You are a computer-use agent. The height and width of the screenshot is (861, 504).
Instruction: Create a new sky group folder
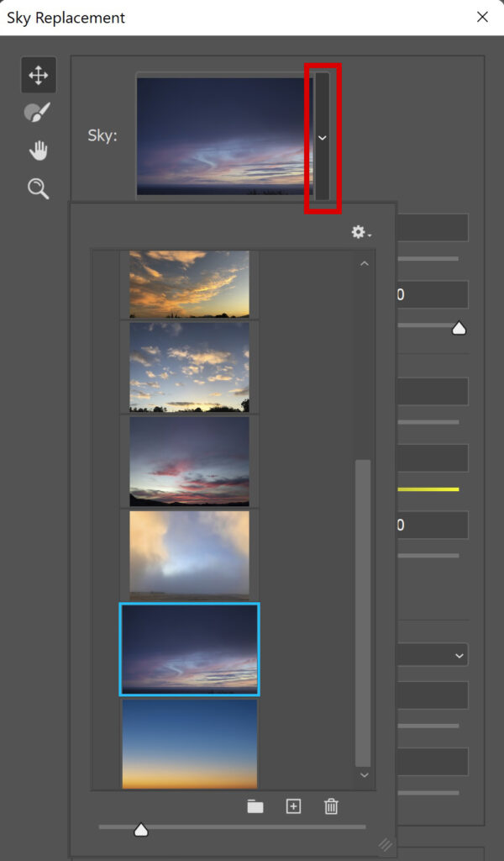point(255,806)
